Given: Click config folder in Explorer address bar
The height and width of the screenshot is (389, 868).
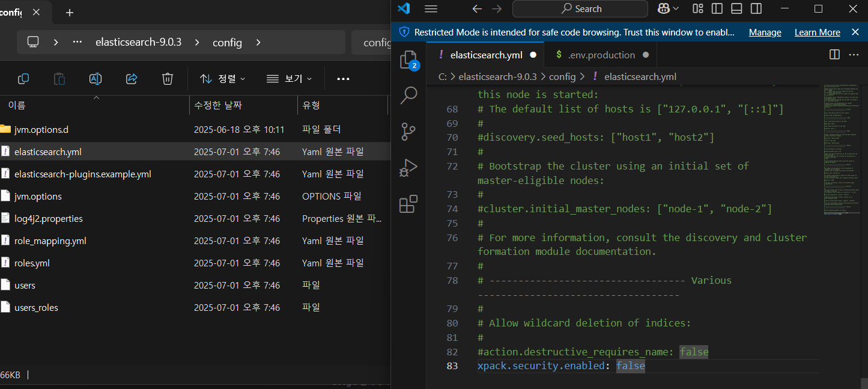Looking at the screenshot, I should pos(227,42).
